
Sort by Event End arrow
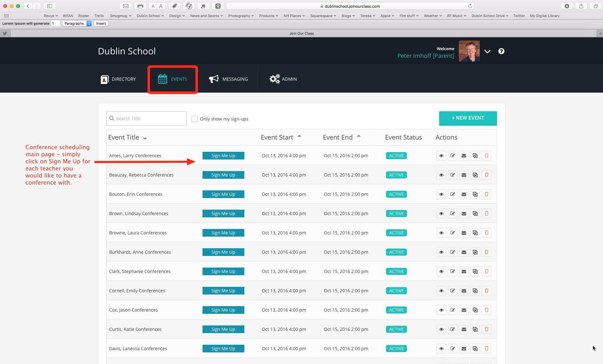pos(359,136)
